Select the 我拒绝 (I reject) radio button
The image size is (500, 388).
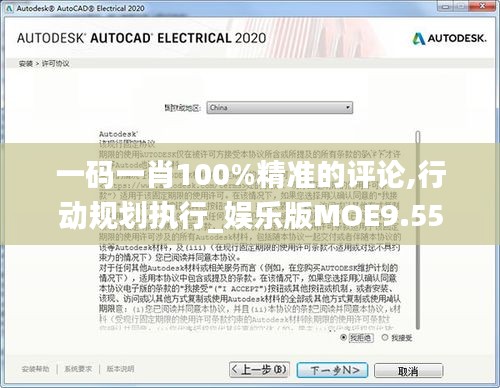click(343, 337)
